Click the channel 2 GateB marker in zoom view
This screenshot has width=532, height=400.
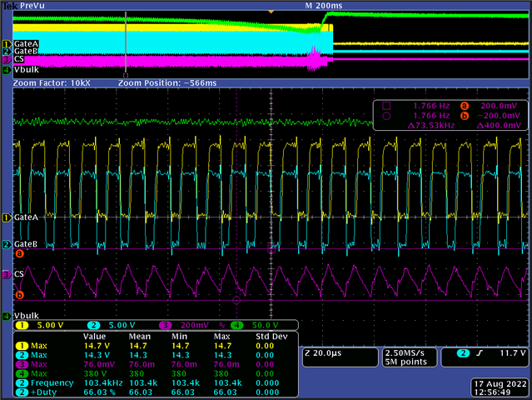coord(7,244)
